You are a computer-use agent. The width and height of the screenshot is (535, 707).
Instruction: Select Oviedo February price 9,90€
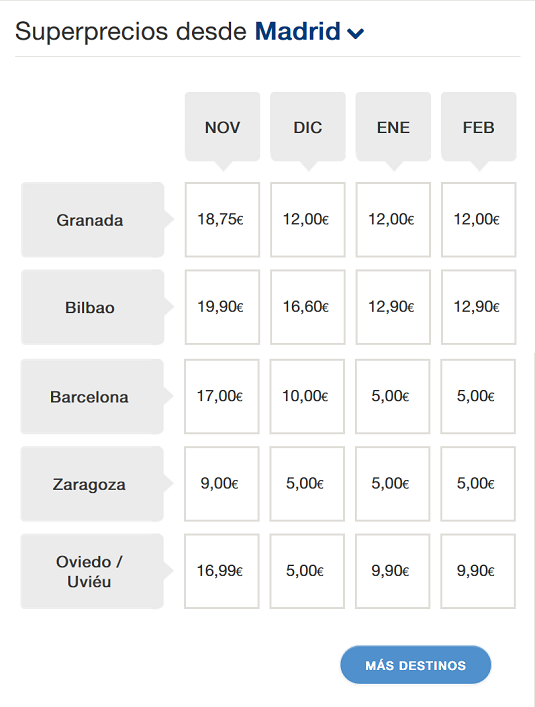tap(478, 571)
